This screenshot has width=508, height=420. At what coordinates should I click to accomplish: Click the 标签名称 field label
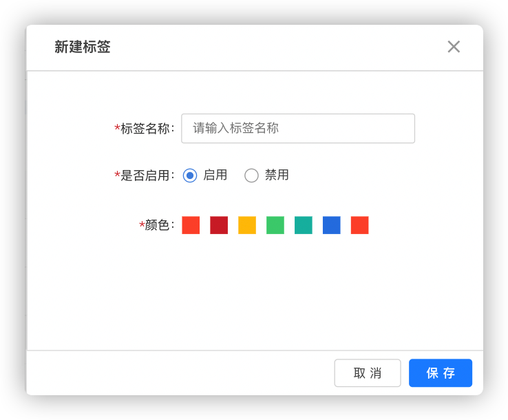tap(145, 128)
